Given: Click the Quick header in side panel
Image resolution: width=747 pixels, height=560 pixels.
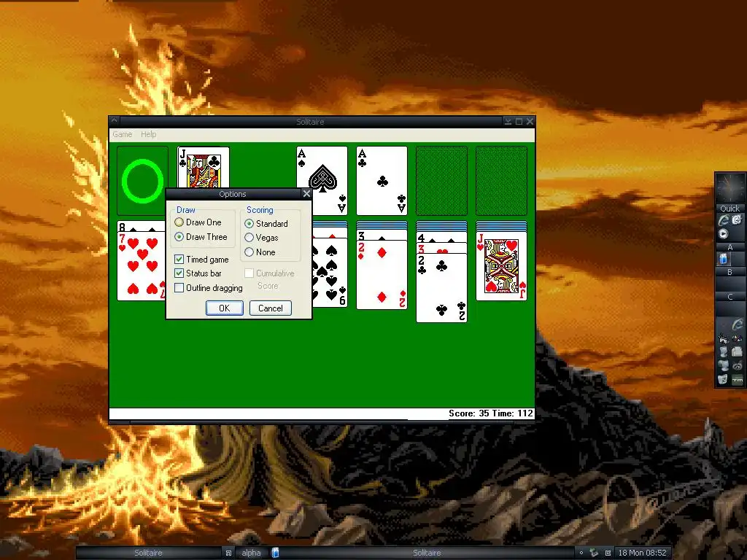Looking at the screenshot, I should (729, 209).
